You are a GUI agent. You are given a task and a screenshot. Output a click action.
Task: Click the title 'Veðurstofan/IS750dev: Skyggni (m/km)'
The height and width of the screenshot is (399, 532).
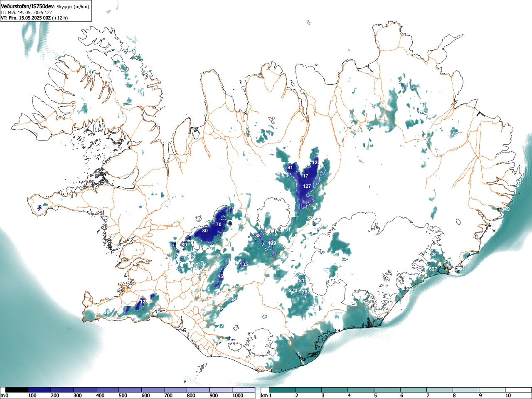click(x=45, y=7)
